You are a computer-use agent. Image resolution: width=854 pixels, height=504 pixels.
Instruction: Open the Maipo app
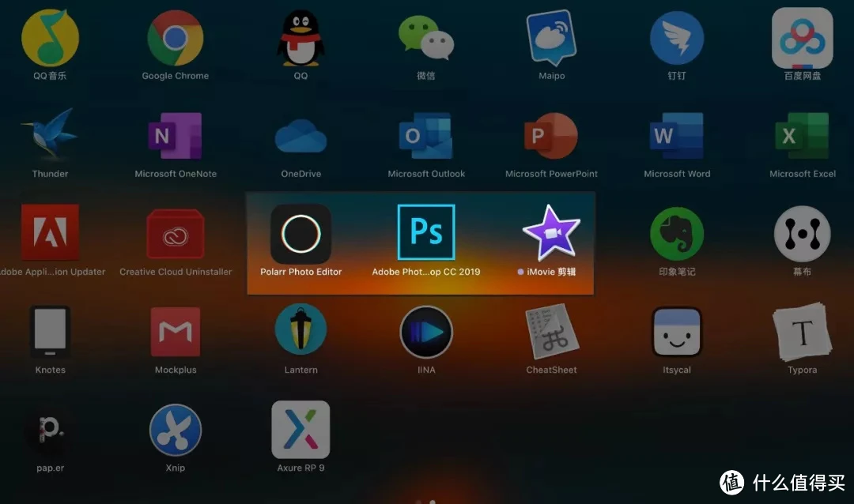551,37
